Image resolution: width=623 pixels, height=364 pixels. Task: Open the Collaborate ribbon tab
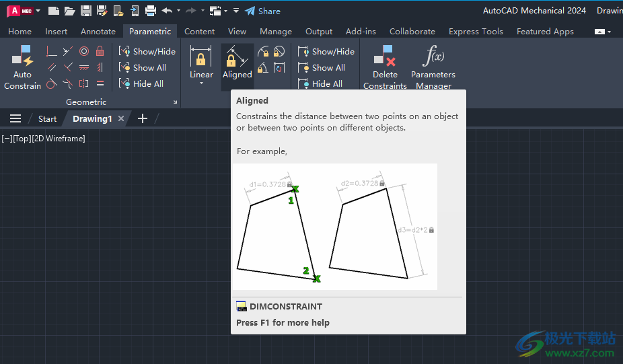(412, 32)
